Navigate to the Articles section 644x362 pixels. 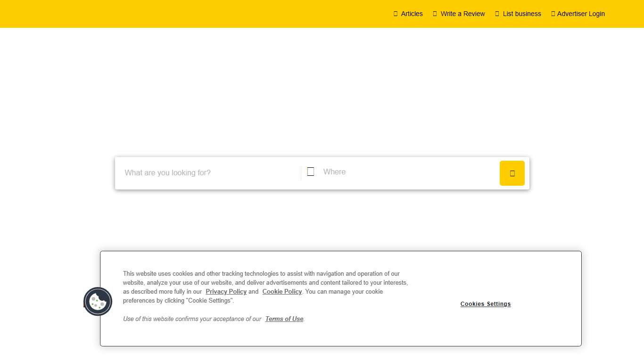coord(411,14)
